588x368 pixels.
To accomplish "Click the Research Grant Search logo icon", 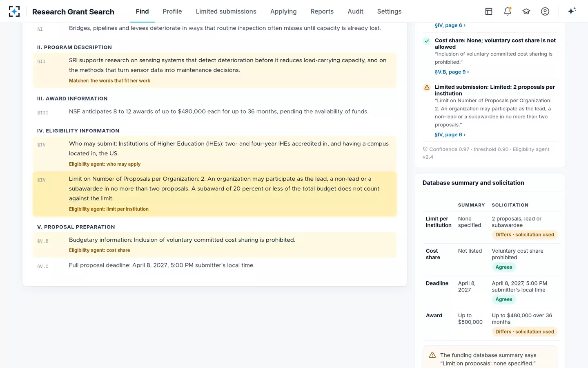I will click(14, 11).
